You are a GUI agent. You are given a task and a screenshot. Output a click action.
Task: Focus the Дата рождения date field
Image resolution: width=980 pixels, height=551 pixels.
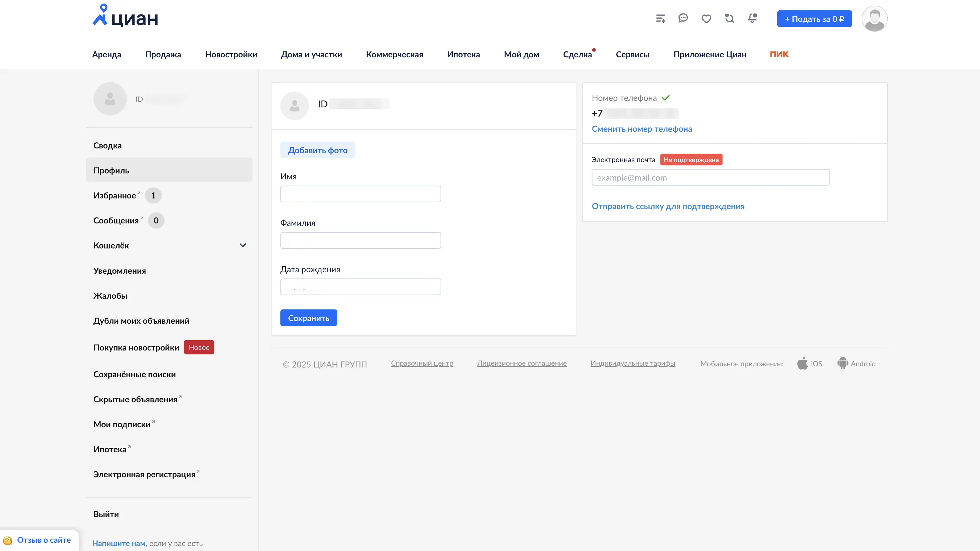click(x=360, y=287)
